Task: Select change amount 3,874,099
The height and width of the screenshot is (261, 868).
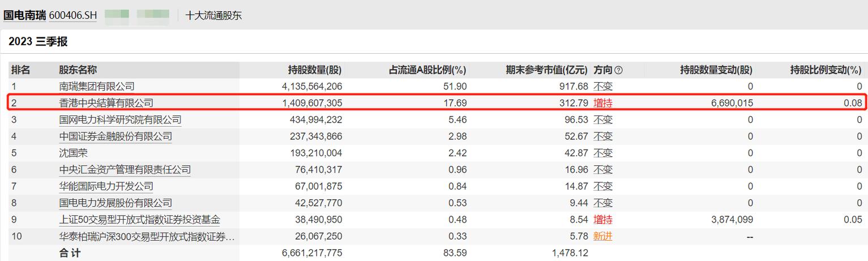Action: click(732, 219)
